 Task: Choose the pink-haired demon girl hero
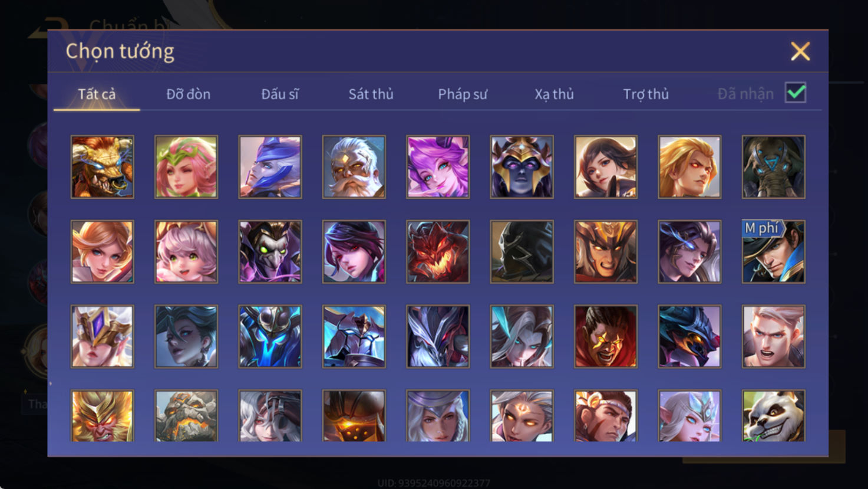coord(438,167)
